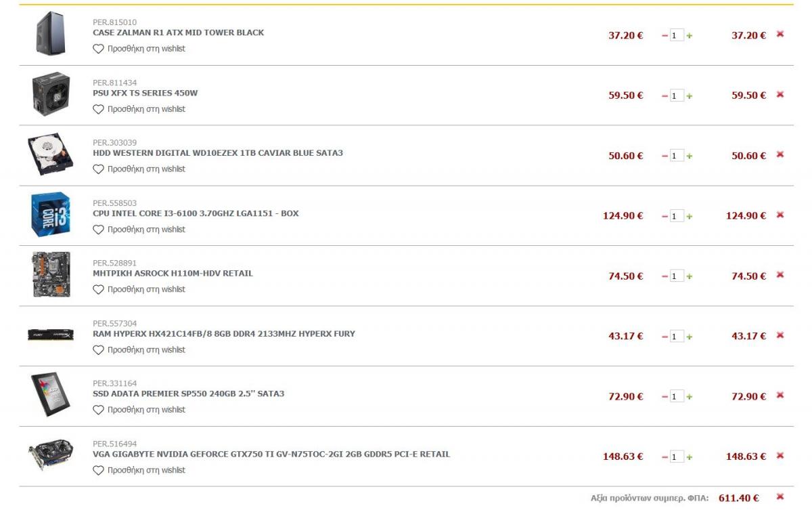Increase quantity of PSU XFX TS 450W
812x510 pixels.
690,96
